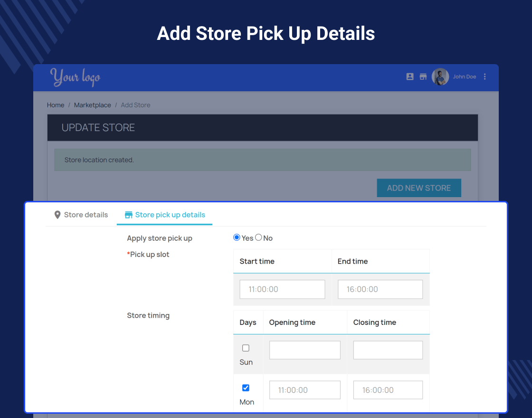532x418 pixels.
Task: Click Monday Opening time field 11:00:00
Action: 304,390
